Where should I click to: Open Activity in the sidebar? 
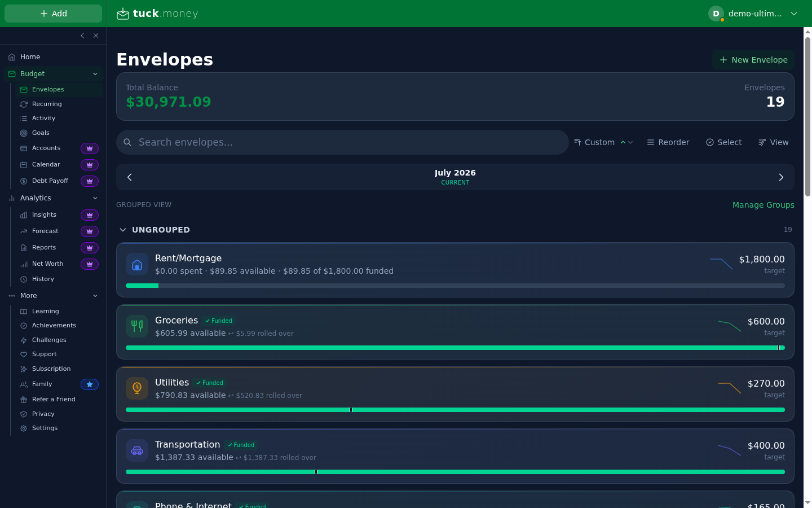[x=59, y=118]
